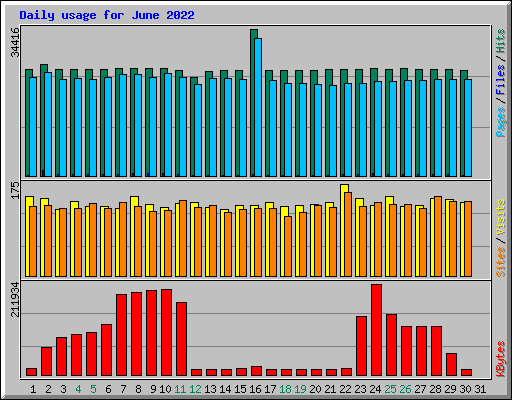Click the red KBytes bar for day 29
Viewport: 512px width, 400px height.
pos(451,365)
